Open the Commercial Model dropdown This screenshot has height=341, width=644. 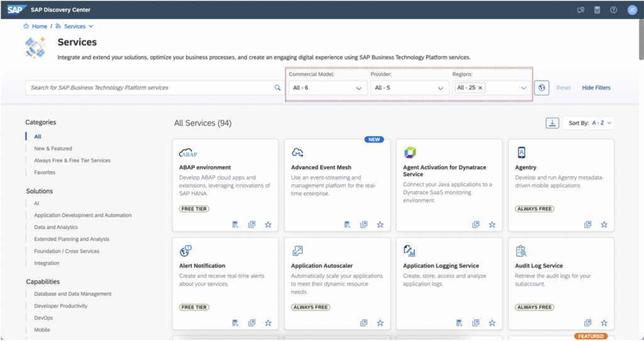327,88
